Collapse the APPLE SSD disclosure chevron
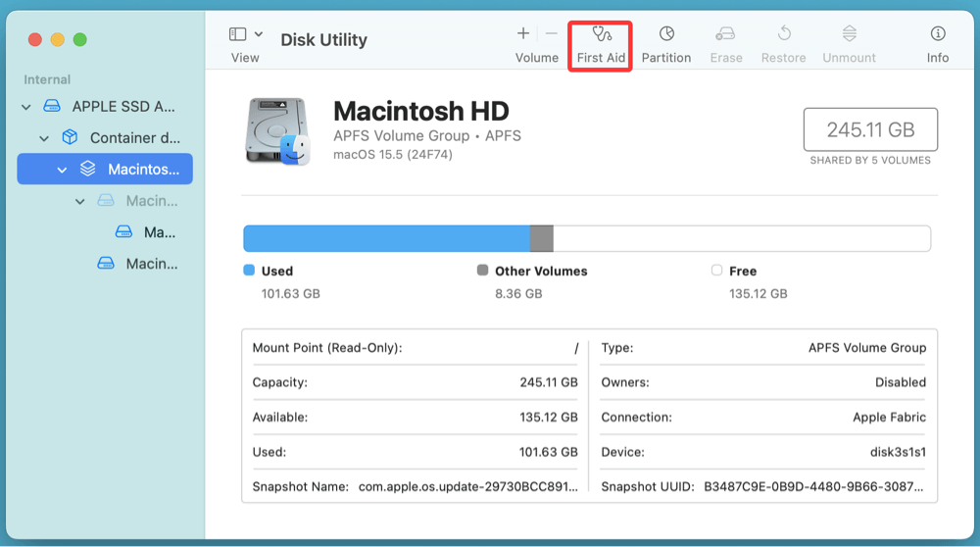The width and height of the screenshot is (980, 547). coord(26,107)
